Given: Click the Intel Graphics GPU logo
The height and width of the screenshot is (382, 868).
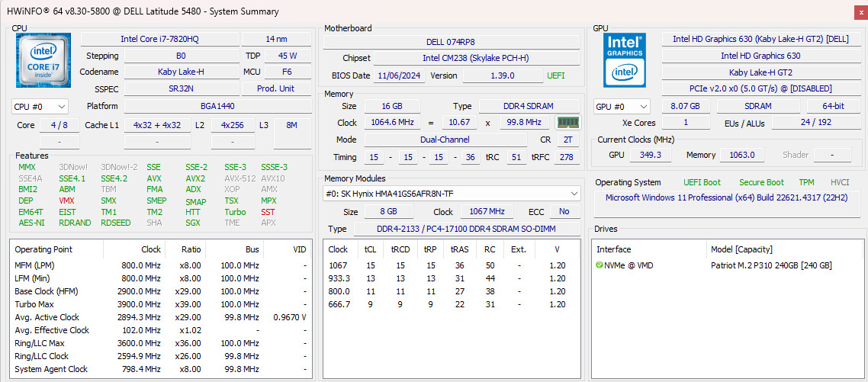Looking at the screenshot, I should tap(625, 60).
